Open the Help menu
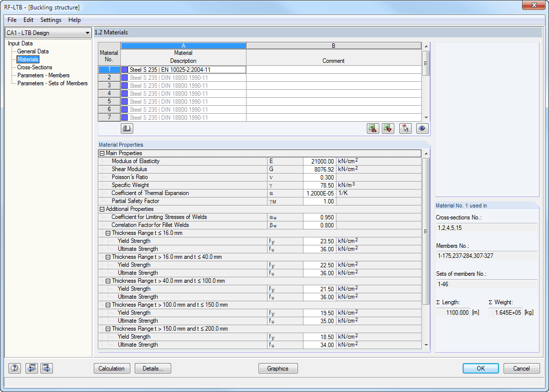549x392 pixels. (x=74, y=20)
